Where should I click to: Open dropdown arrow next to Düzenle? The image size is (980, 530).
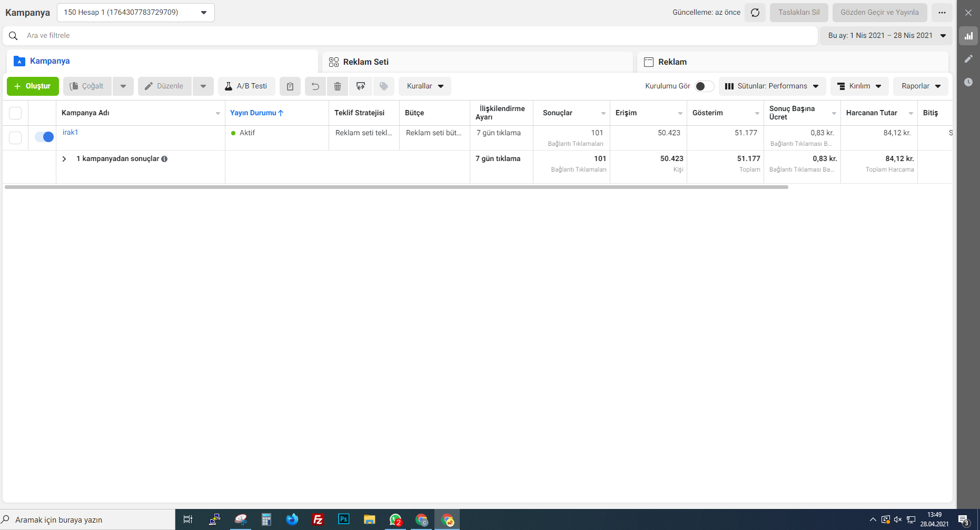point(203,86)
